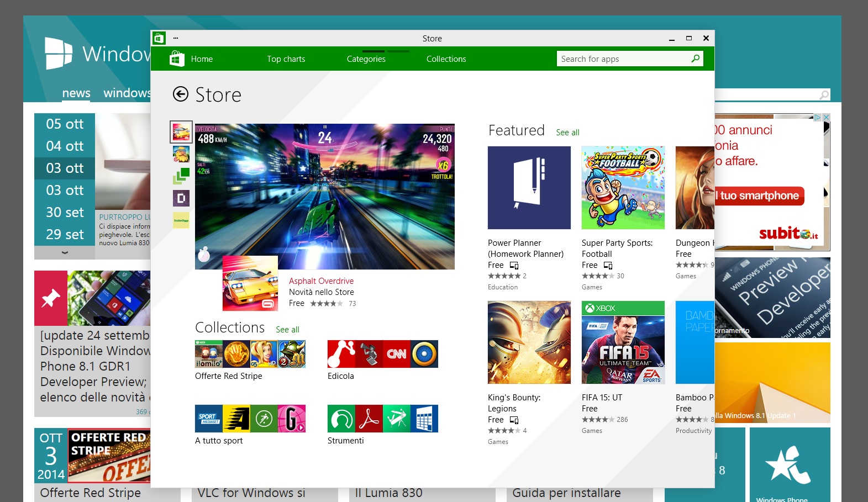Viewport: 868px width, 502px height.
Task: Select the second spotlight thumbnail with cartoon character
Action: [181, 154]
